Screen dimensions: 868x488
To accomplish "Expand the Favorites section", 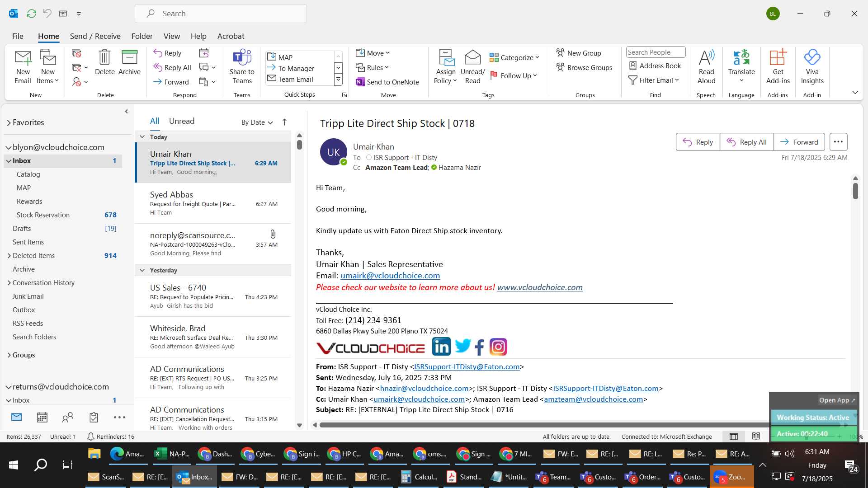I will click(x=9, y=122).
